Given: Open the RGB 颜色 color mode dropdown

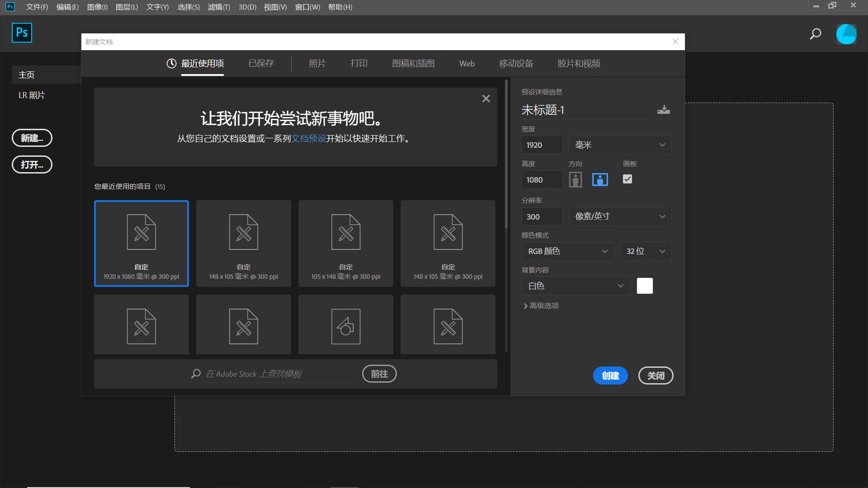Looking at the screenshot, I should coord(567,251).
